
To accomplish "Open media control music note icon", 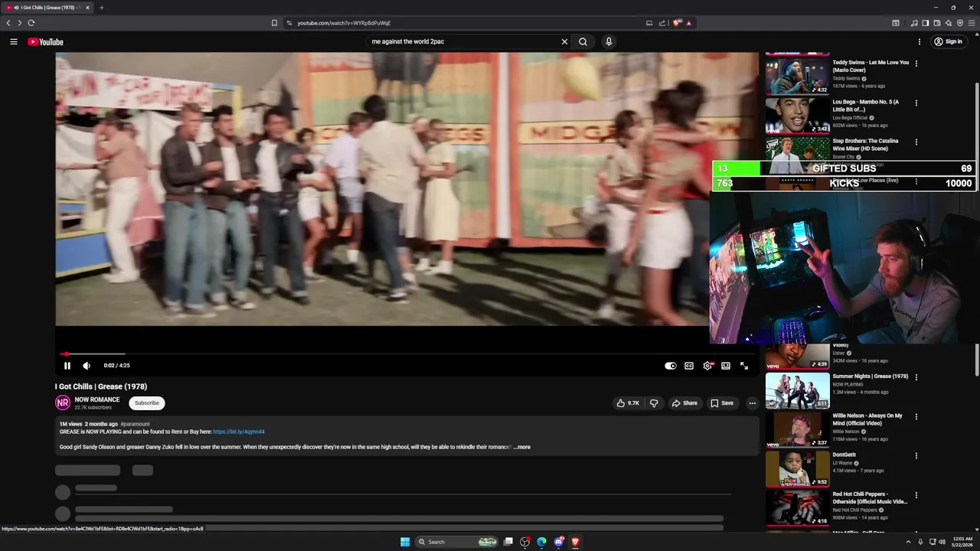I will 914,23.
